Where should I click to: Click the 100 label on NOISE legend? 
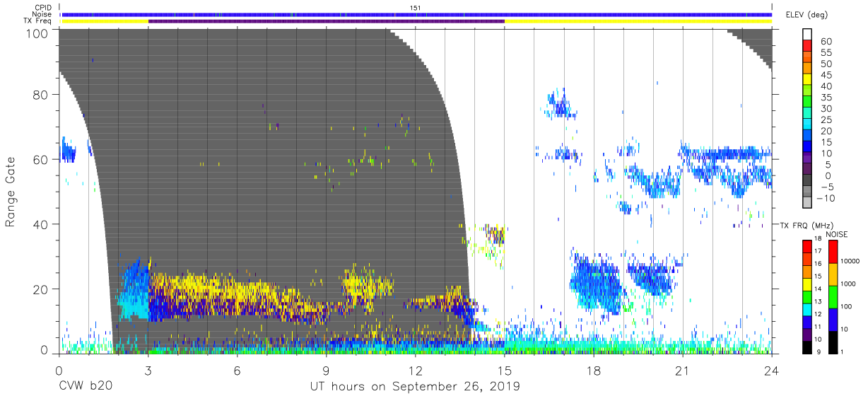(x=847, y=307)
